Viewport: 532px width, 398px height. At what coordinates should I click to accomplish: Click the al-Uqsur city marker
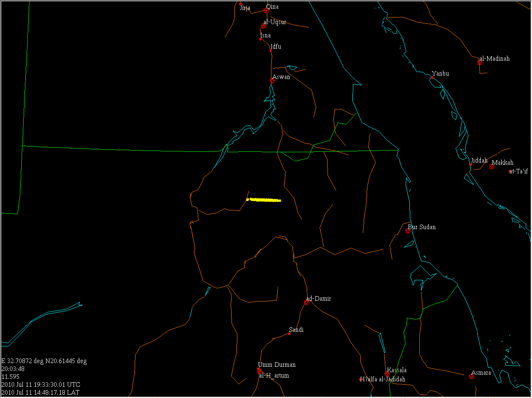click(263, 26)
